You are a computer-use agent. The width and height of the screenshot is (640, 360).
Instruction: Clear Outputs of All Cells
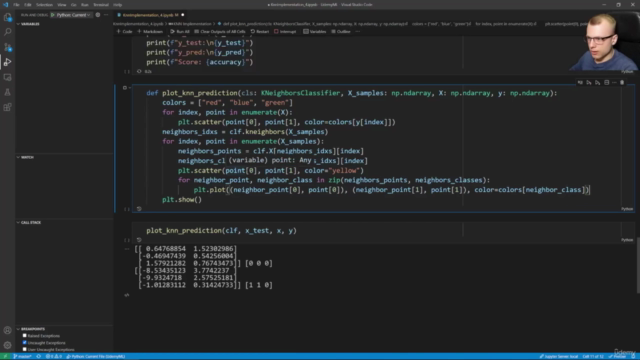220,31
